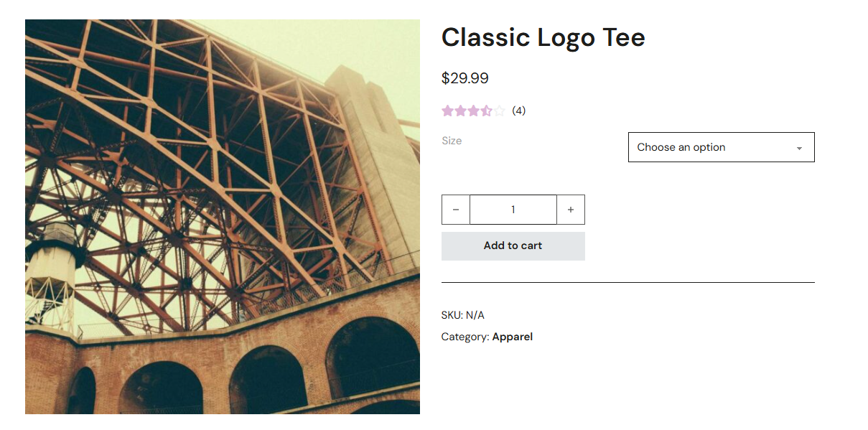The image size is (868, 430).
Task: Click inside the quantity input field
Action: click(x=513, y=209)
